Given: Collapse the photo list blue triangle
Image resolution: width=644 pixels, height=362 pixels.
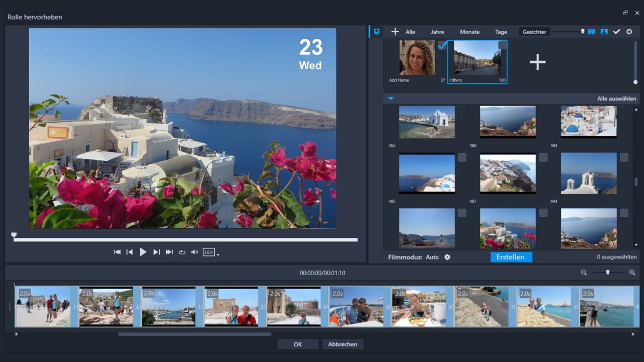Looking at the screenshot, I should 390,99.
